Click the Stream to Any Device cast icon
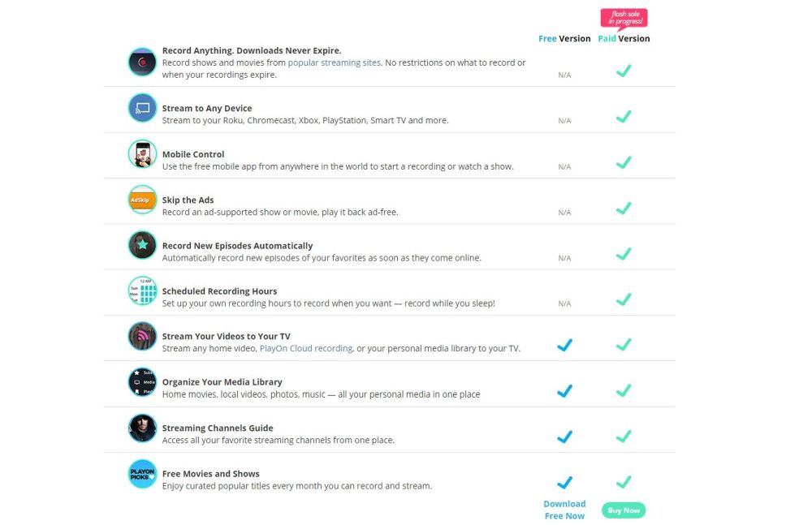812x525 pixels. [x=142, y=108]
